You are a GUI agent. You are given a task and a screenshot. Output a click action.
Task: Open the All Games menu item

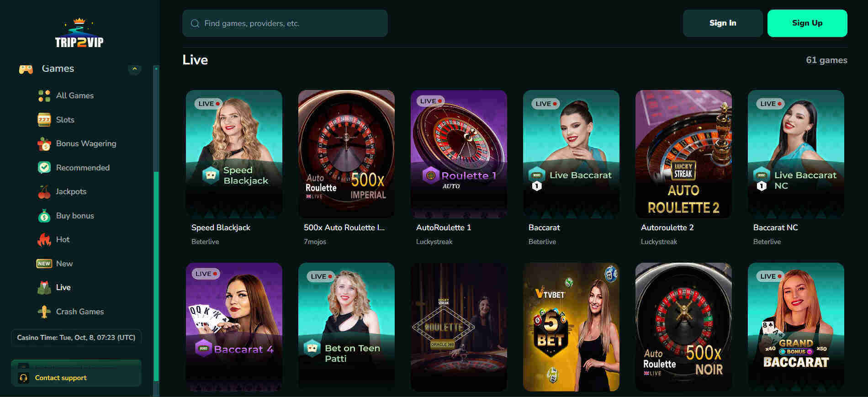pos(74,95)
